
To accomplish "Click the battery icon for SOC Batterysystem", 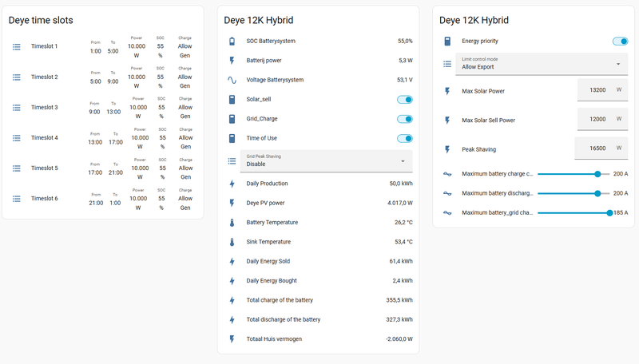I will tap(232, 42).
